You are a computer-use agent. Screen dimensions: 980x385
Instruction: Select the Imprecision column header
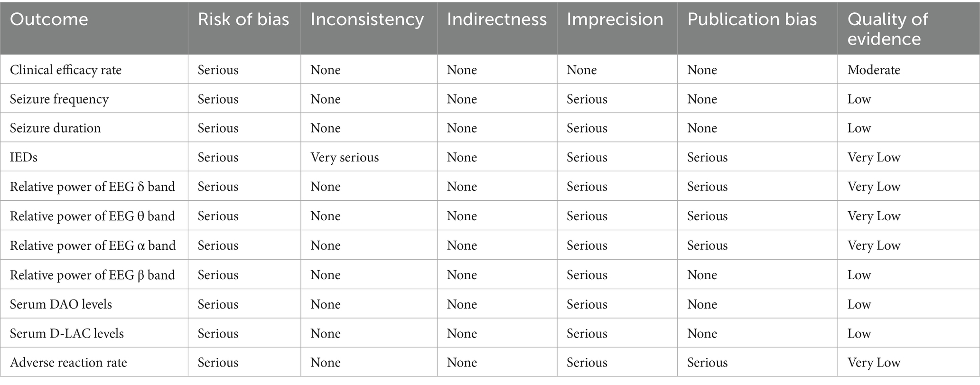tap(615, 19)
